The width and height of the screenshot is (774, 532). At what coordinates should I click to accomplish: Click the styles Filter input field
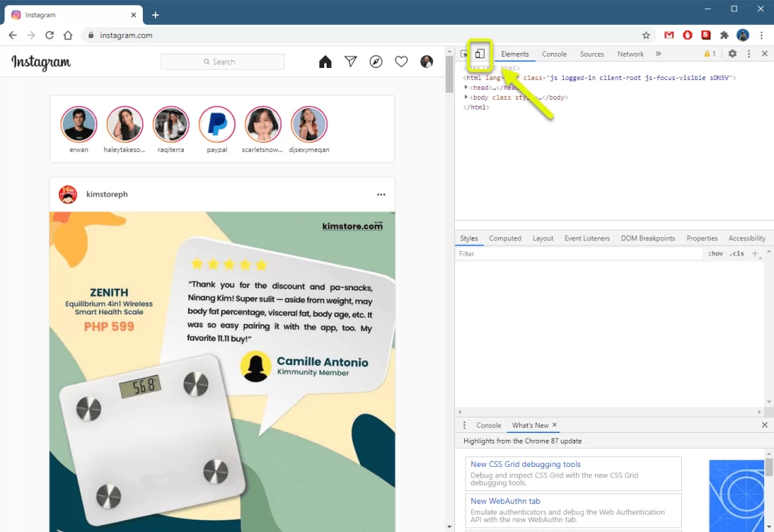pos(578,254)
